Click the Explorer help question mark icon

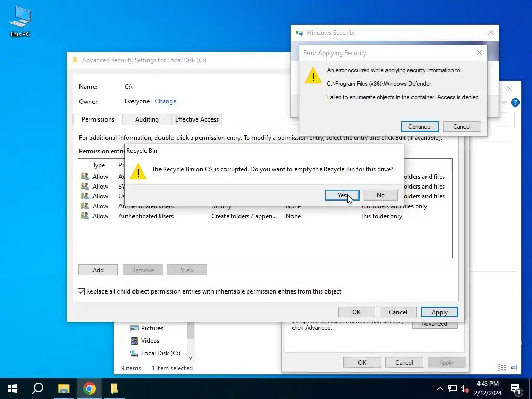coord(515,102)
